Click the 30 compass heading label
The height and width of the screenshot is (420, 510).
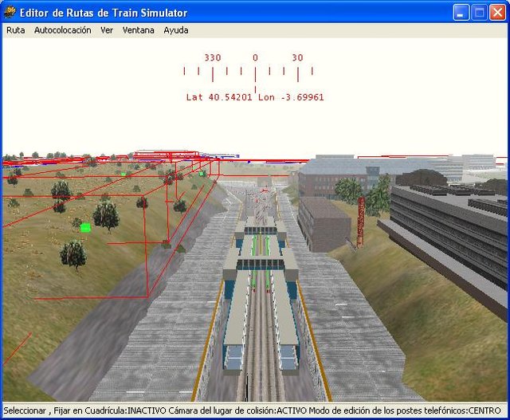point(297,58)
